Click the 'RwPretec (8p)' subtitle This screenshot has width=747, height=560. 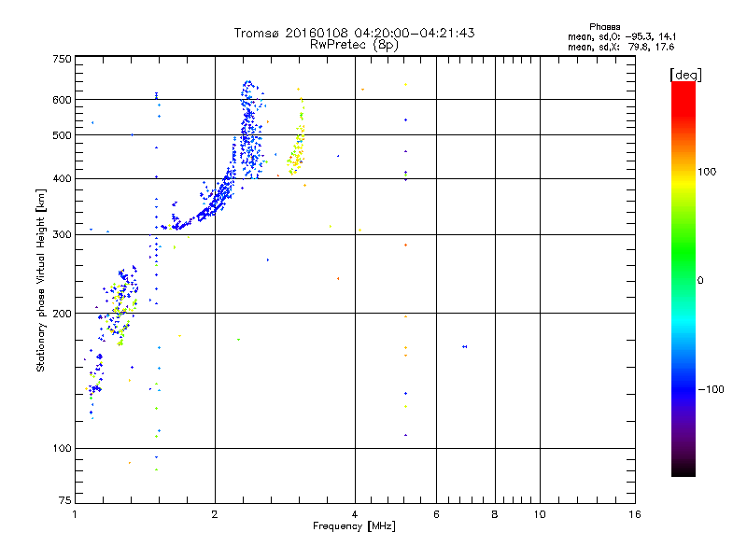coord(354,45)
